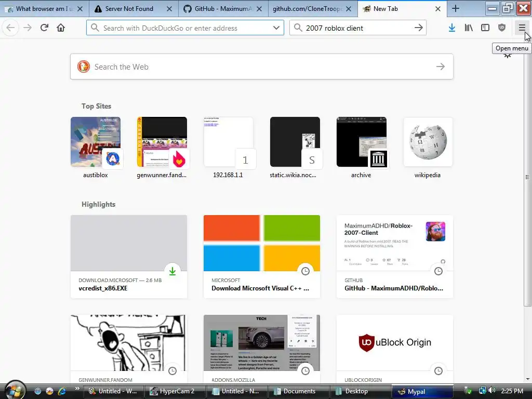Screen dimensions: 532x399
Task: Click history clock icon on GitHub card
Action: point(438,271)
